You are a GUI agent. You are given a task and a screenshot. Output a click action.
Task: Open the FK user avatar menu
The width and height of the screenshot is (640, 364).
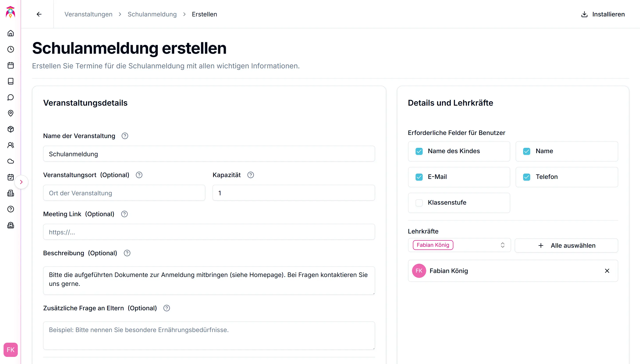(x=10, y=350)
